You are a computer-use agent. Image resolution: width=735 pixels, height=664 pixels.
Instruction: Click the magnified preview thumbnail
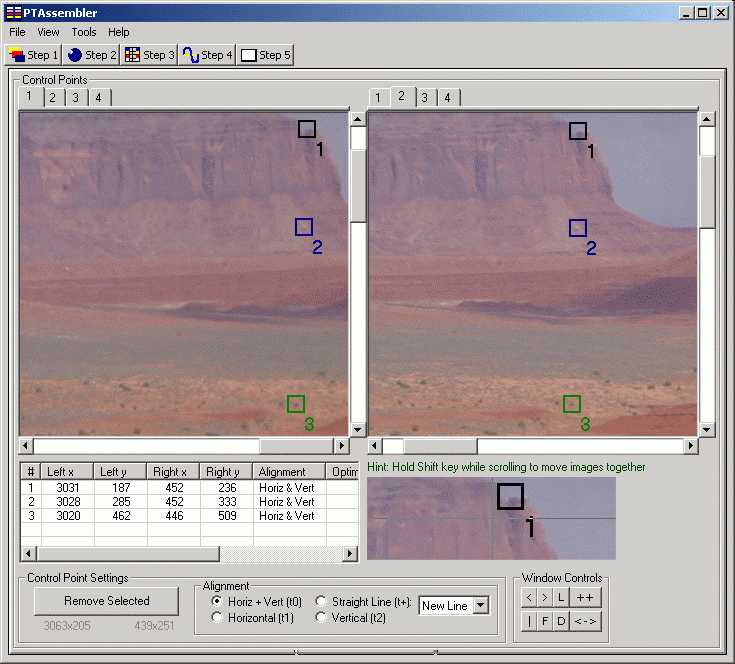click(x=491, y=518)
